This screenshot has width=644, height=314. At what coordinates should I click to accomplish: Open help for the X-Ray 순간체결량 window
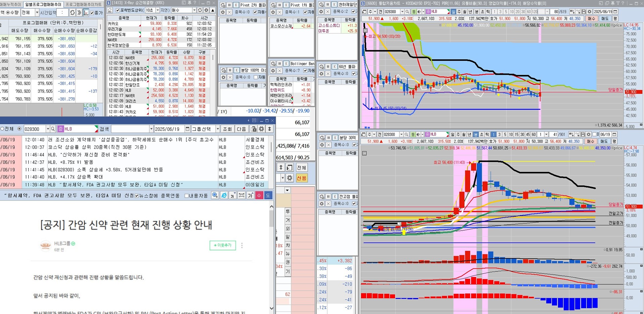(195, 3)
